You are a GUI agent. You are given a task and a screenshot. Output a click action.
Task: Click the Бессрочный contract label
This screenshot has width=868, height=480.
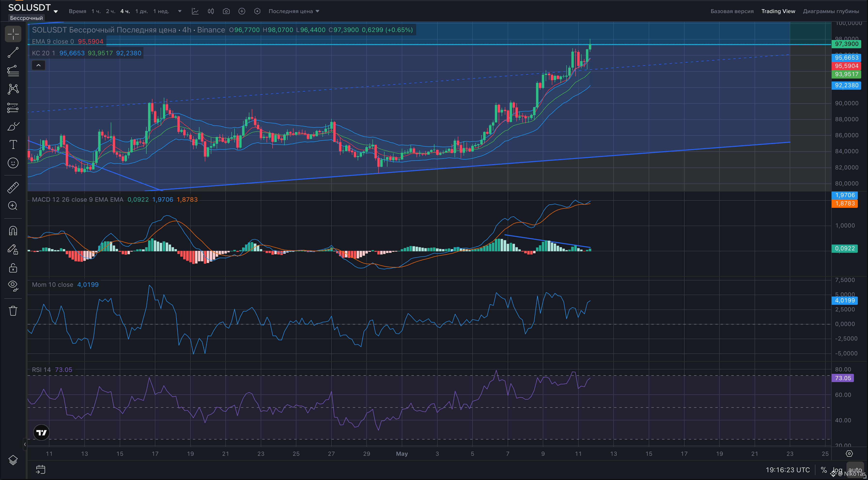pos(26,18)
